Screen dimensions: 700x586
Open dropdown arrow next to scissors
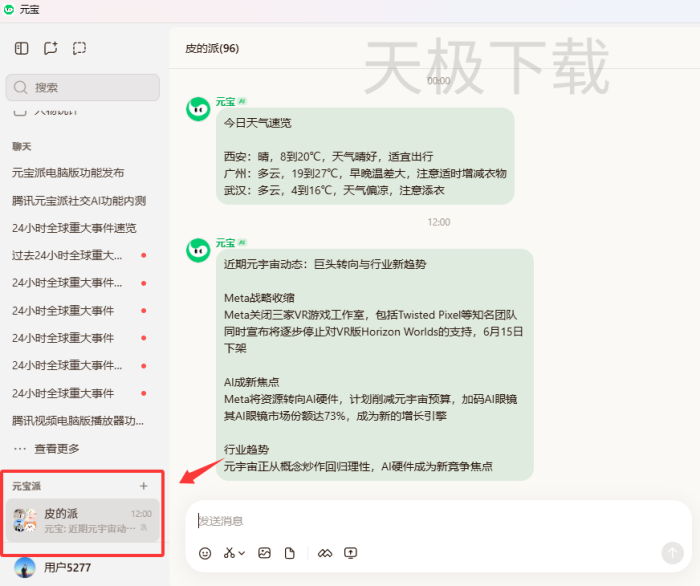tap(242, 553)
